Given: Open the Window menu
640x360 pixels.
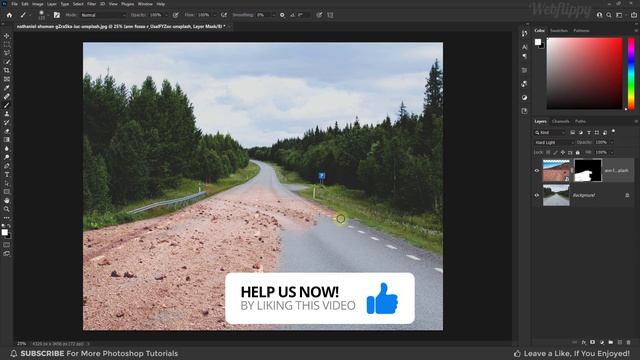Looking at the screenshot, I should tap(145, 4).
